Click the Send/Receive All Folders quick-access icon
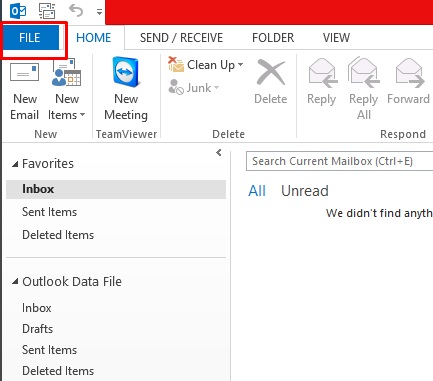433x381 pixels. (47, 11)
